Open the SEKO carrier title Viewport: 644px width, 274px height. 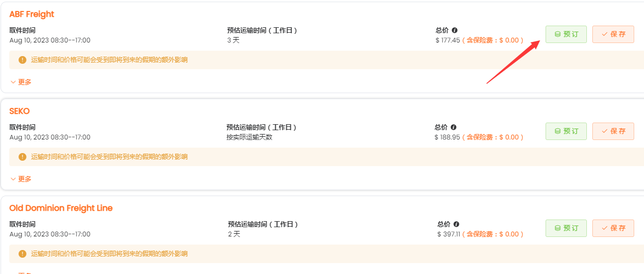point(20,111)
